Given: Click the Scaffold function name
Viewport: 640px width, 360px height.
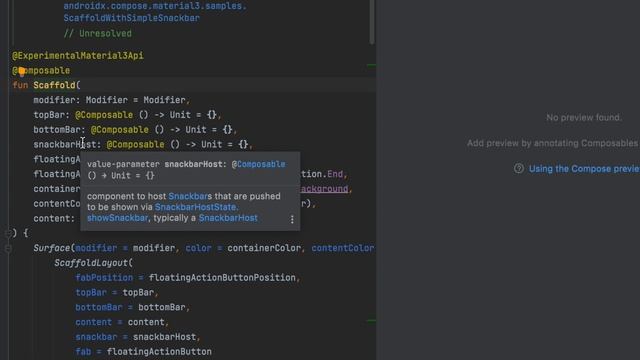Looking at the screenshot, I should [54, 85].
